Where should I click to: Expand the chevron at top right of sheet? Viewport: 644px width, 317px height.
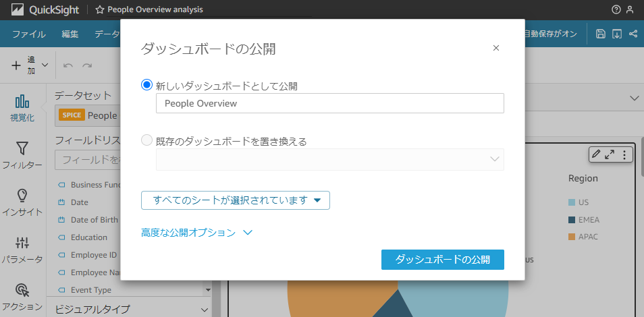(x=634, y=98)
